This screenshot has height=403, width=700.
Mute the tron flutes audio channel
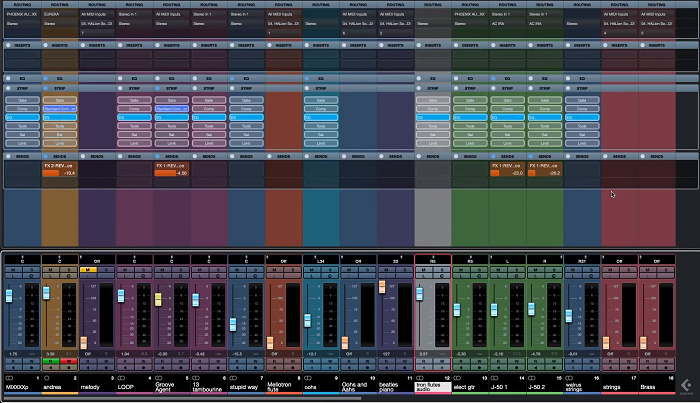tap(424, 270)
